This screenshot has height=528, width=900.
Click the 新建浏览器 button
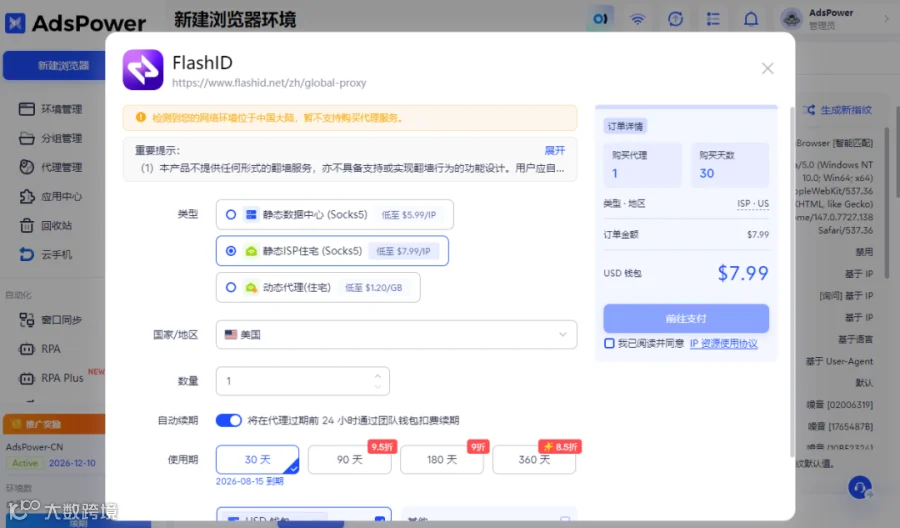[55, 65]
